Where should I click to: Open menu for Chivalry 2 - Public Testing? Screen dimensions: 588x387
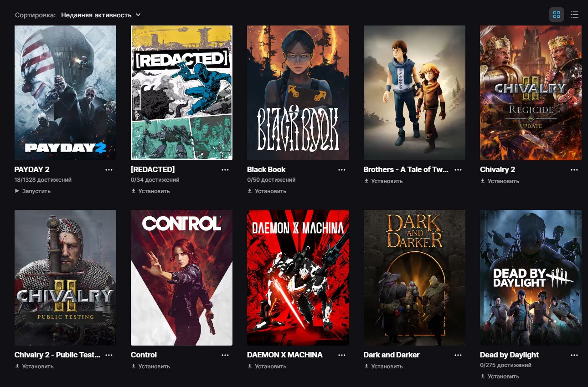point(109,355)
